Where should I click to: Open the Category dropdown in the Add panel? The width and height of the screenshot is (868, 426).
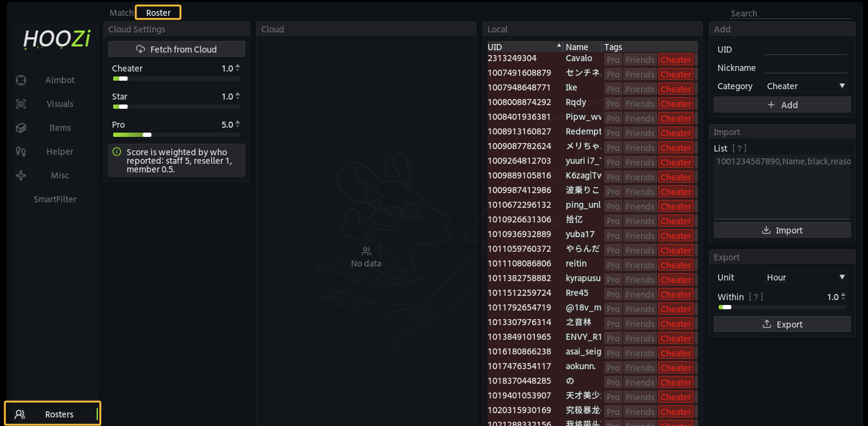(x=806, y=86)
